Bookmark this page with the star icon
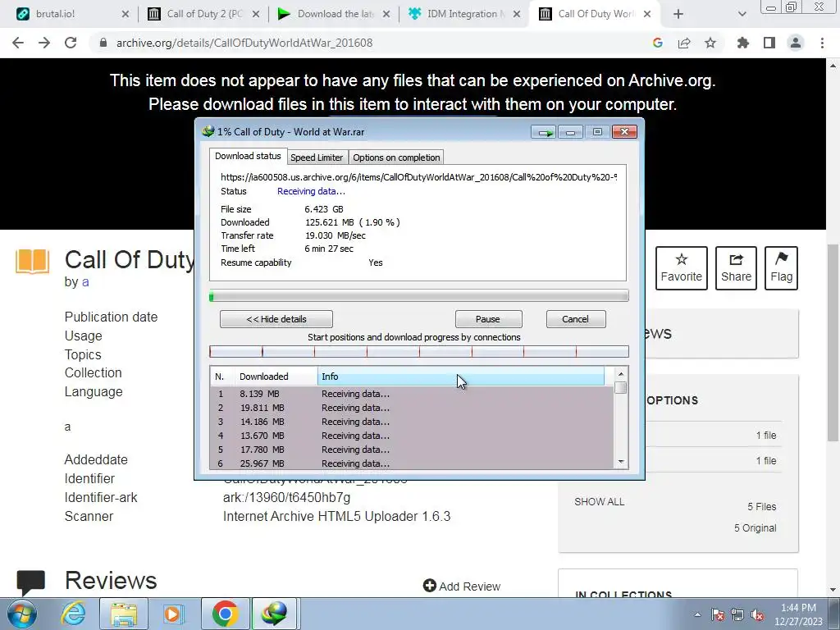This screenshot has height=630, width=840. (710, 43)
